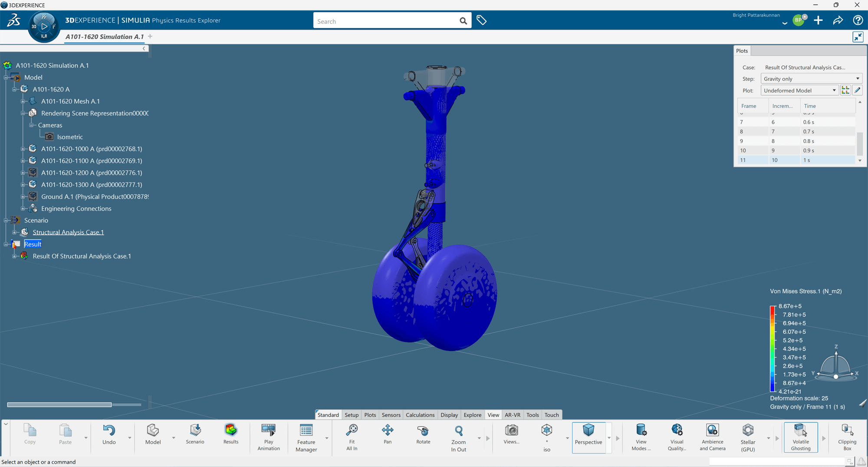The width and height of the screenshot is (868, 467).
Task: Toggle Perspective view mode
Action: click(x=589, y=437)
